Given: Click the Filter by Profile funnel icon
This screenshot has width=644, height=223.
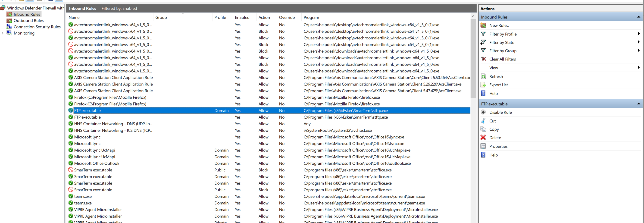Looking at the screenshot, I should [483, 34].
